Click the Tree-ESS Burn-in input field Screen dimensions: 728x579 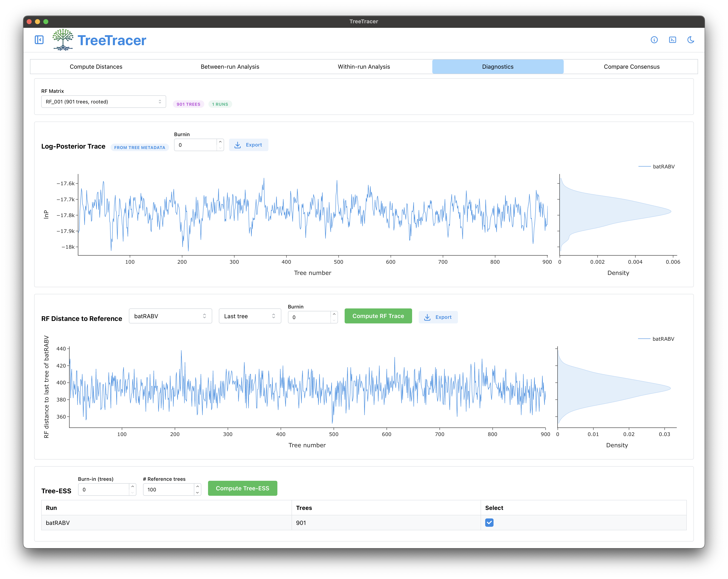click(104, 490)
